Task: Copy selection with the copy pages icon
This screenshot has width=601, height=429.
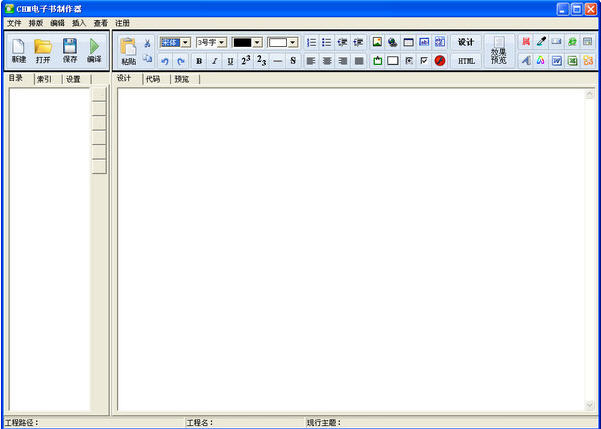Action: (x=148, y=59)
